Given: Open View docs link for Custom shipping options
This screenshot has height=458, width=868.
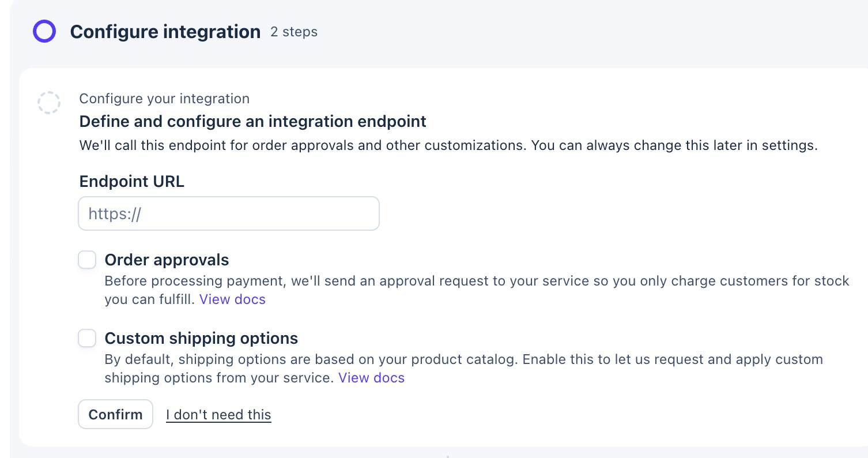Looking at the screenshot, I should [371, 378].
